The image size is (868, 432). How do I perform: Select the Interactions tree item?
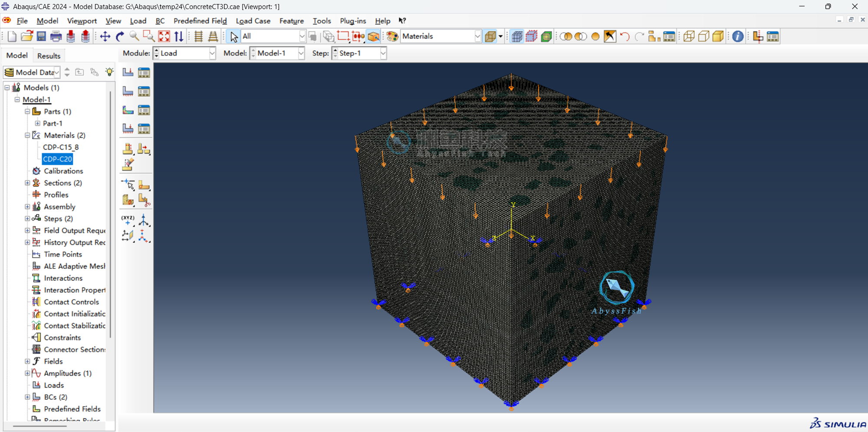63,278
